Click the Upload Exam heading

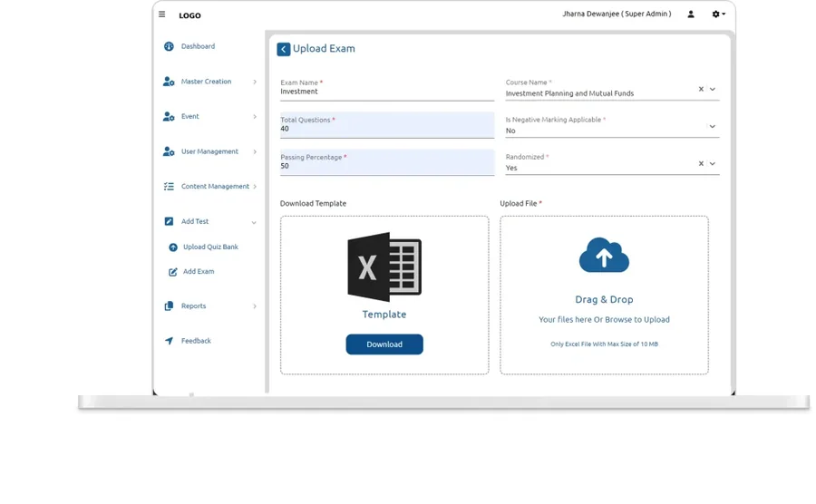[324, 49]
